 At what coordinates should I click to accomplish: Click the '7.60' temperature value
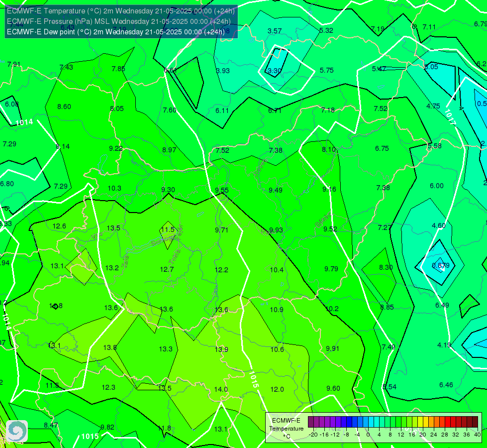tap(170, 110)
